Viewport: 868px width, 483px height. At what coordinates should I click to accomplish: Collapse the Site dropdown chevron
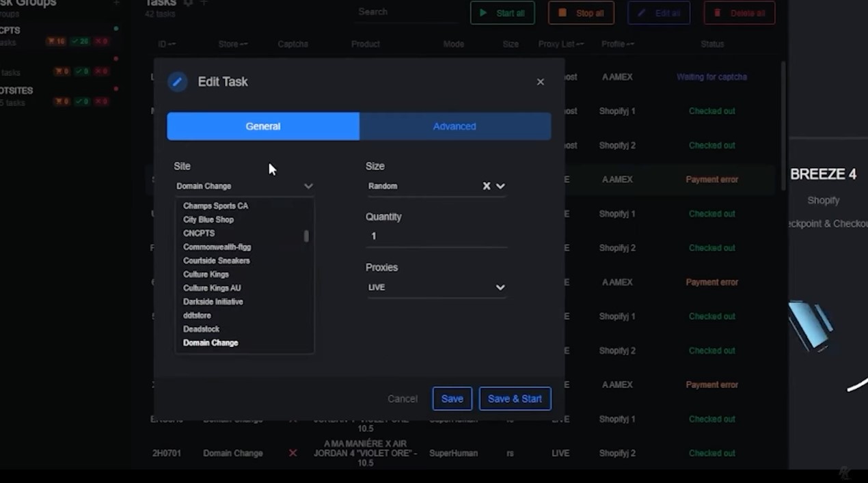pyautogui.click(x=308, y=186)
